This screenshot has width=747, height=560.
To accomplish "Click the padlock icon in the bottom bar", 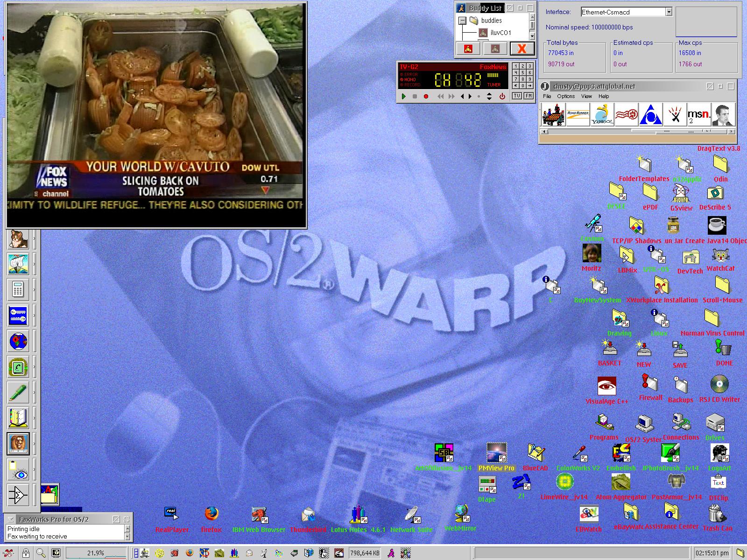I will [26, 553].
